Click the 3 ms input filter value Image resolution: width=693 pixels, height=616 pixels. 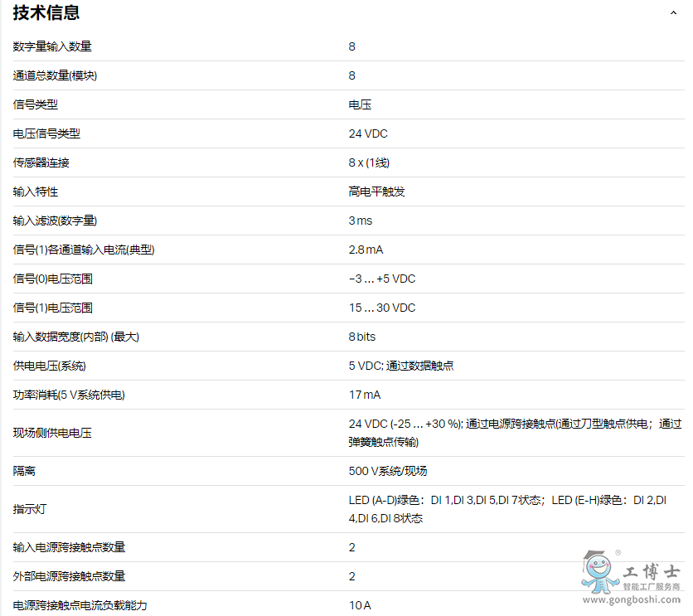point(361,221)
